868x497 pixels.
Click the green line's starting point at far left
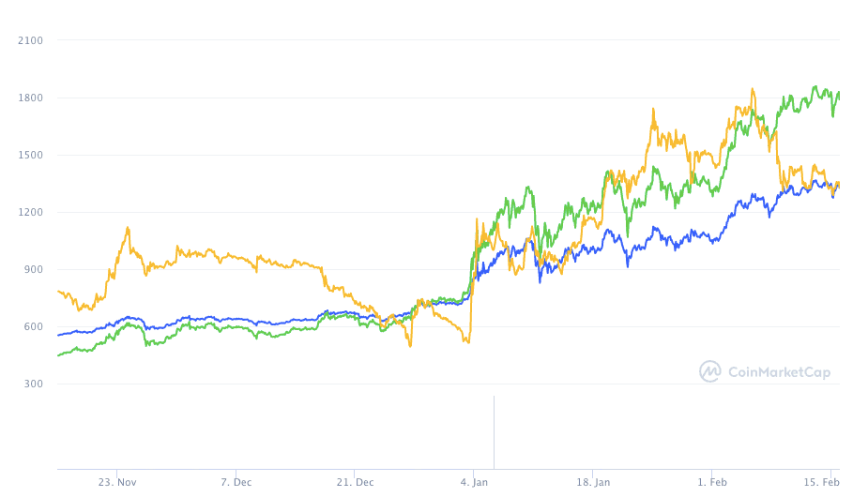click(x=58, y=355)
